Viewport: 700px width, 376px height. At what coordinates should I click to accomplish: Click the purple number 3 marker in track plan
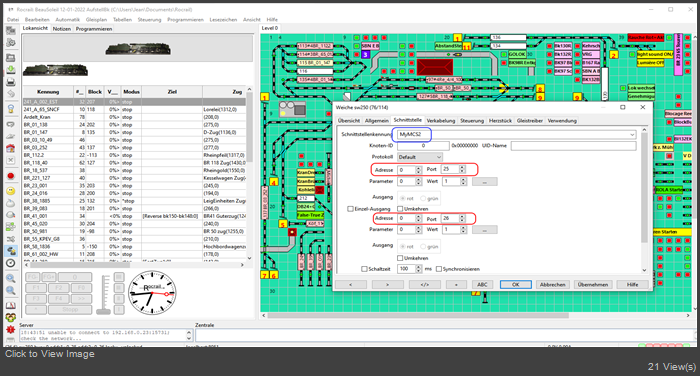(x=365, y=54)
